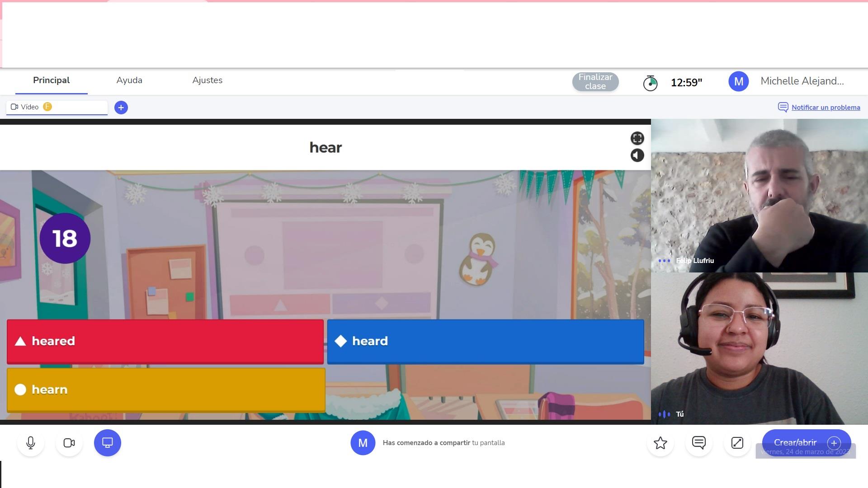Screen dimensions: 868x488
Task: Switch to the Ajustes tab
Action: point(207,80)
